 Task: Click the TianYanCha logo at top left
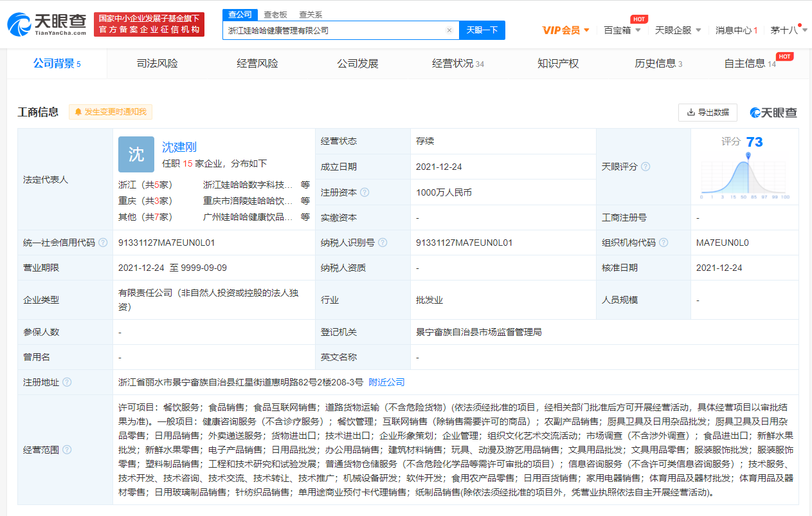point(47,24)
